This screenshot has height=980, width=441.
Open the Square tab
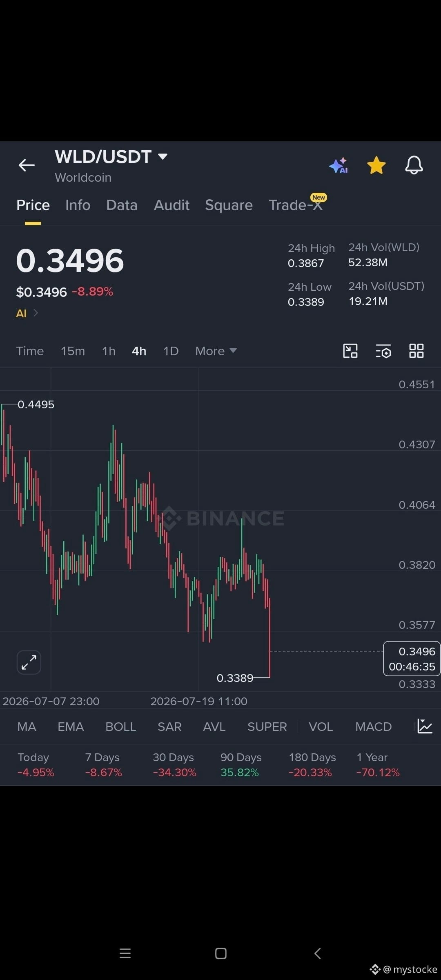coord(229,205)
